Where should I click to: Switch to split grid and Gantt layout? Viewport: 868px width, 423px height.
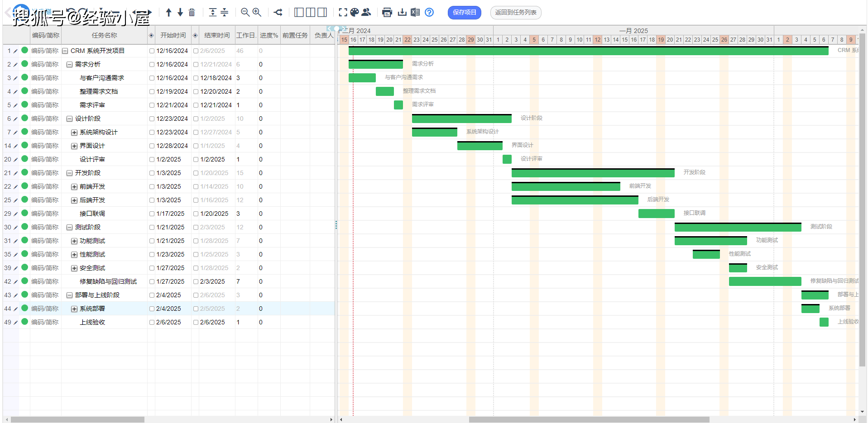(311, 12)
